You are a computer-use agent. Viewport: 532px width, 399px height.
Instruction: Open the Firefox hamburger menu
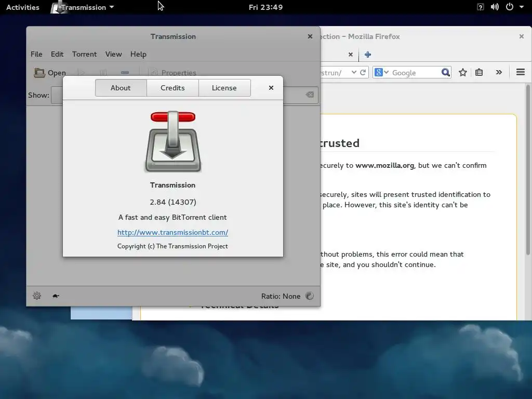point(521,72)
